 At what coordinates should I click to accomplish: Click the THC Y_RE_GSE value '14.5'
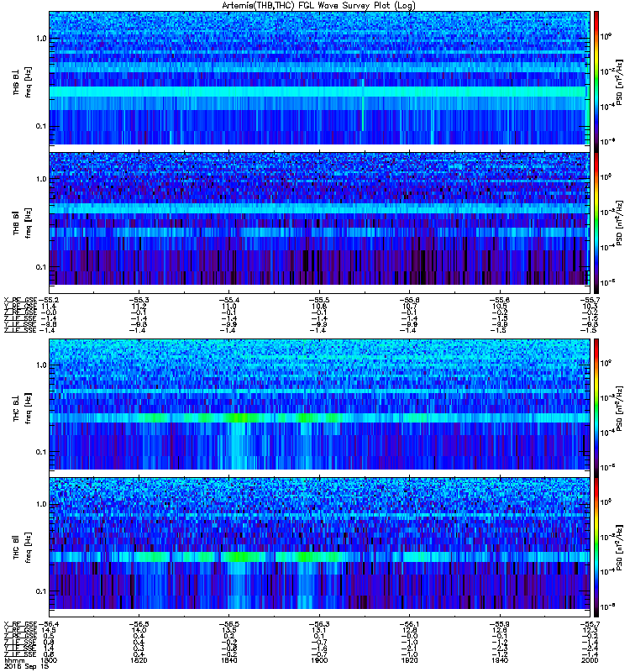point(49,630)
